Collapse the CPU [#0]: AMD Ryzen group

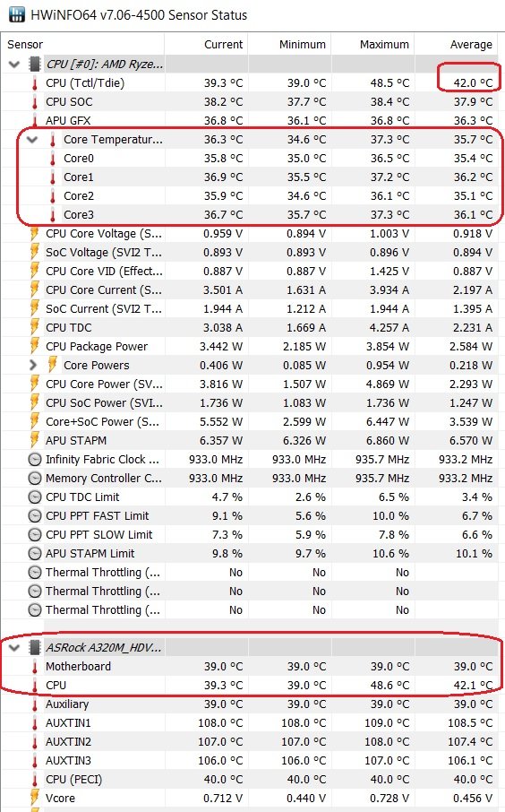[x=14, y=65]
